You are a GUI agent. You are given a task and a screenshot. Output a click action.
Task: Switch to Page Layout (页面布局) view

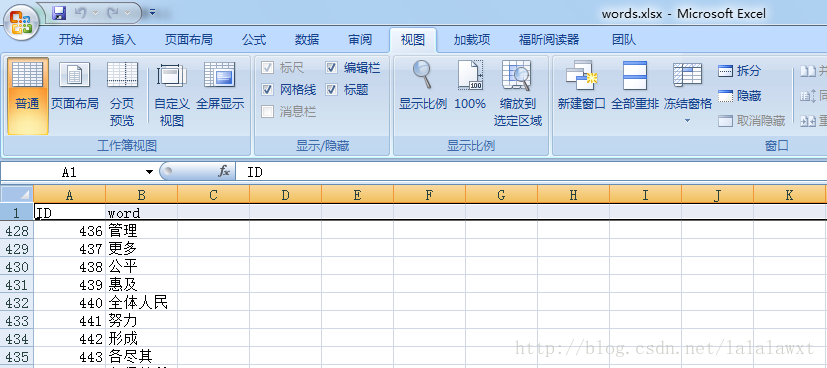[x=74, y=86]
